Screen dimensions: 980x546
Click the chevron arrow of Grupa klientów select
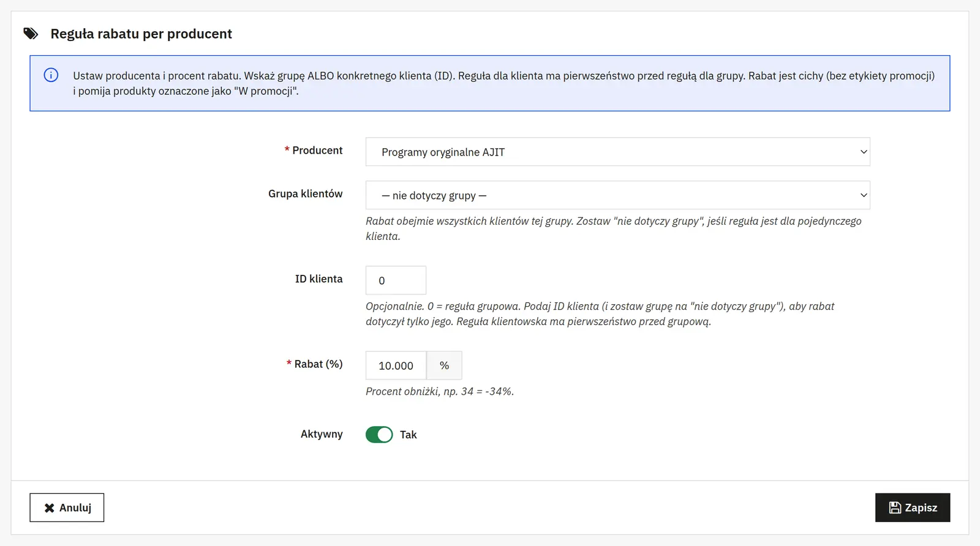pos(864,195)
